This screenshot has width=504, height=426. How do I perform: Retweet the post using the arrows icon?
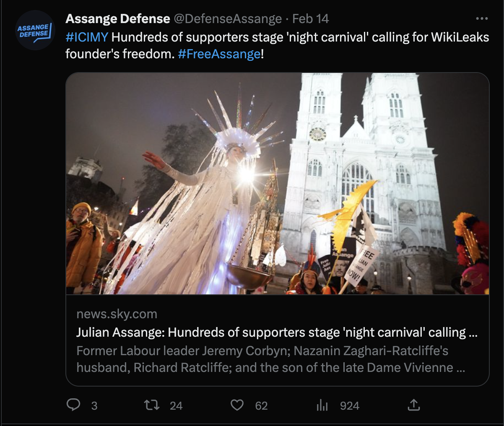pyautogui.click(x=151, y=405)
